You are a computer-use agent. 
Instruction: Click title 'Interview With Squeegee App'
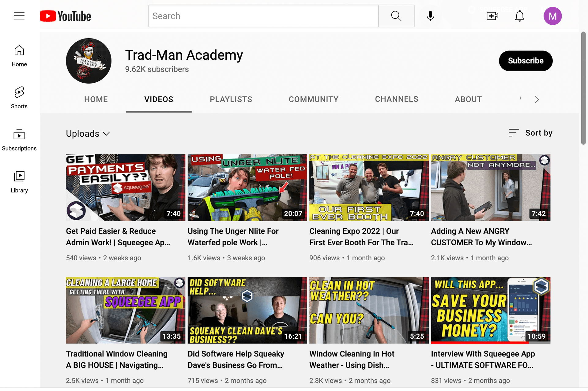click(483, 359)
